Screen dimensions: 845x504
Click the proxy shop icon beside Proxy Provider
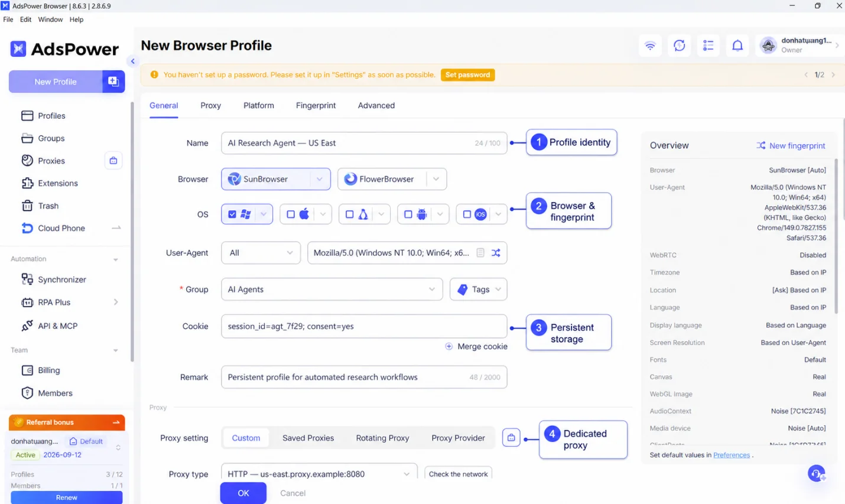[511, 438]
